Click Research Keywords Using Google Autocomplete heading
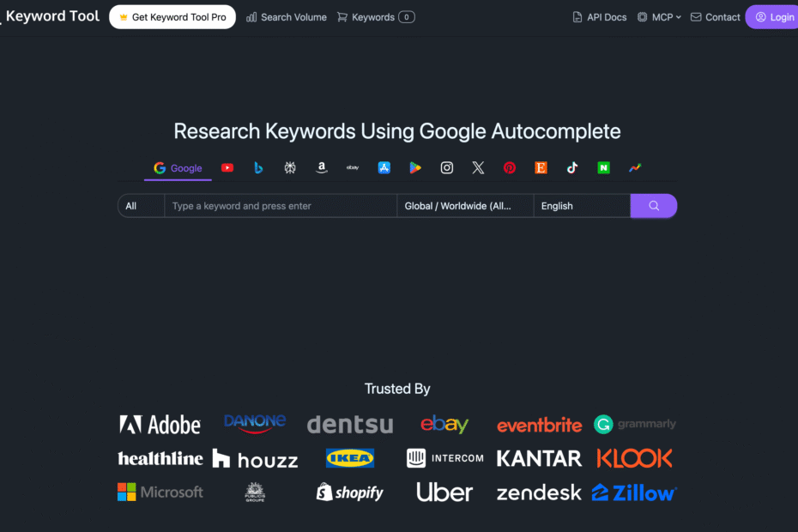The width and height of the screenshot is (798, 532). [x=397, y=131]
